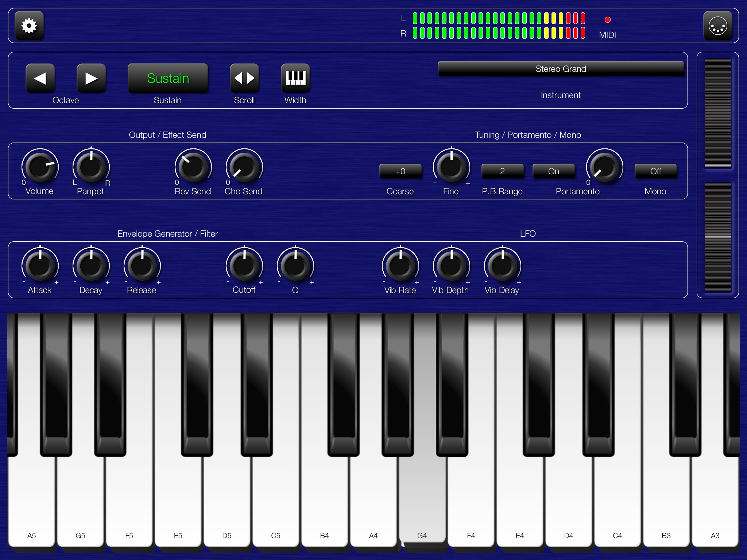Image resolution: width=747 pixels, height=560 pixels.
Task: Change the P.B.Range value 2
Action: 502,171
